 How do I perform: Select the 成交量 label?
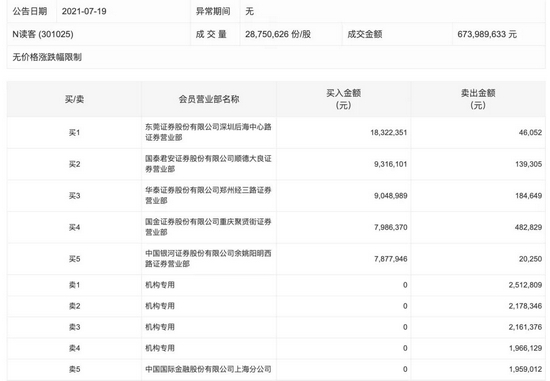pyautogui.click(x=211, y=34)
